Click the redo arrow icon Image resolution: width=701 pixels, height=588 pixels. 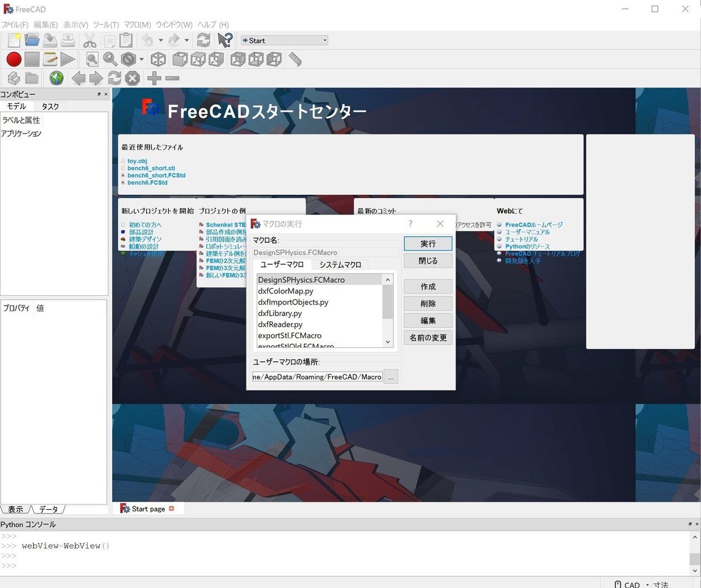coord(173,40)
